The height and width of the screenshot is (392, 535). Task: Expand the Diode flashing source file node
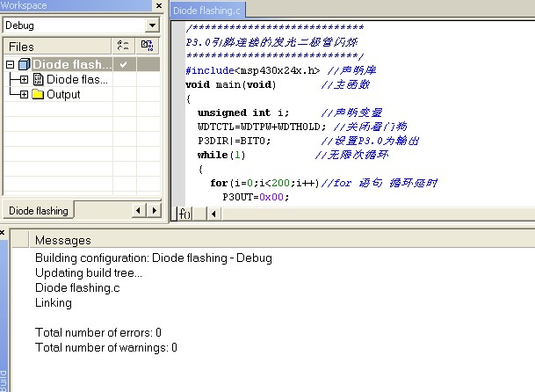point(24,79)
